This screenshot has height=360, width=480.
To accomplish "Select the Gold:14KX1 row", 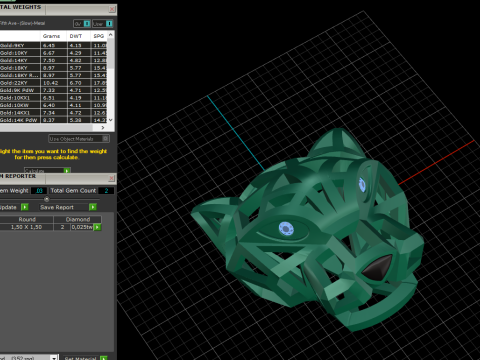I will [53, 113].
